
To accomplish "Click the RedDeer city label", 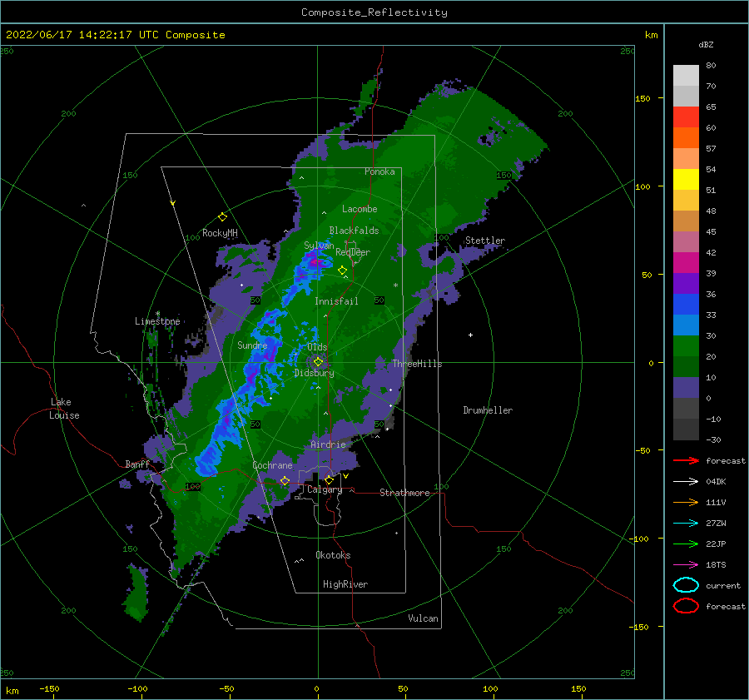I will click(353, 252).
